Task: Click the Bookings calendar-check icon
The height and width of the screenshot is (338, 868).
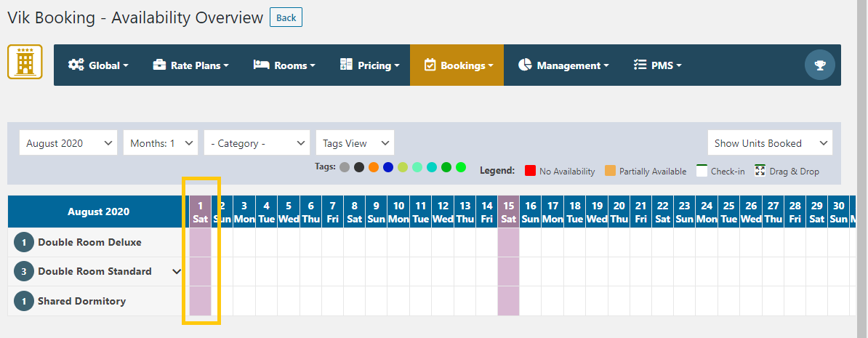Action: pyautogui.click(x=430, y=65)
